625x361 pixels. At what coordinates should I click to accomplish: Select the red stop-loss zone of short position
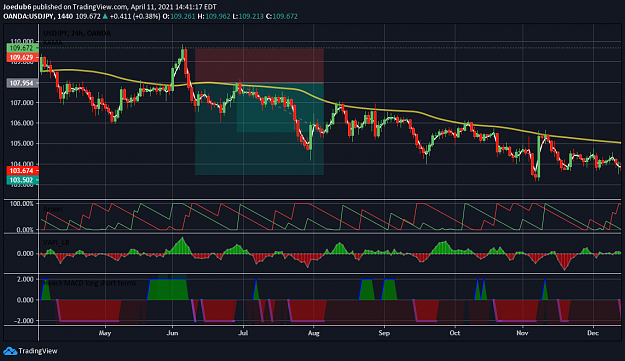pos(259,66)
